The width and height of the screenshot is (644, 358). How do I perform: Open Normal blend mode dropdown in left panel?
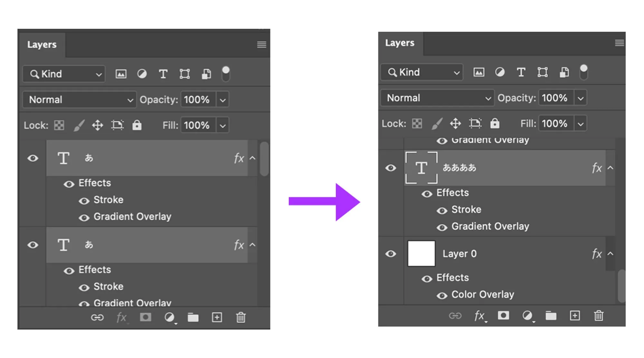[80, 100]
